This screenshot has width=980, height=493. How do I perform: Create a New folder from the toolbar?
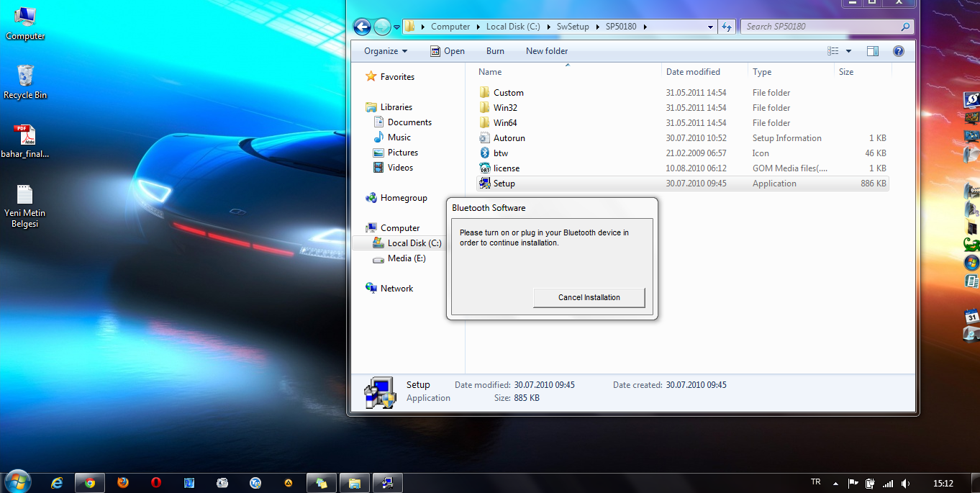pos(548,50)
